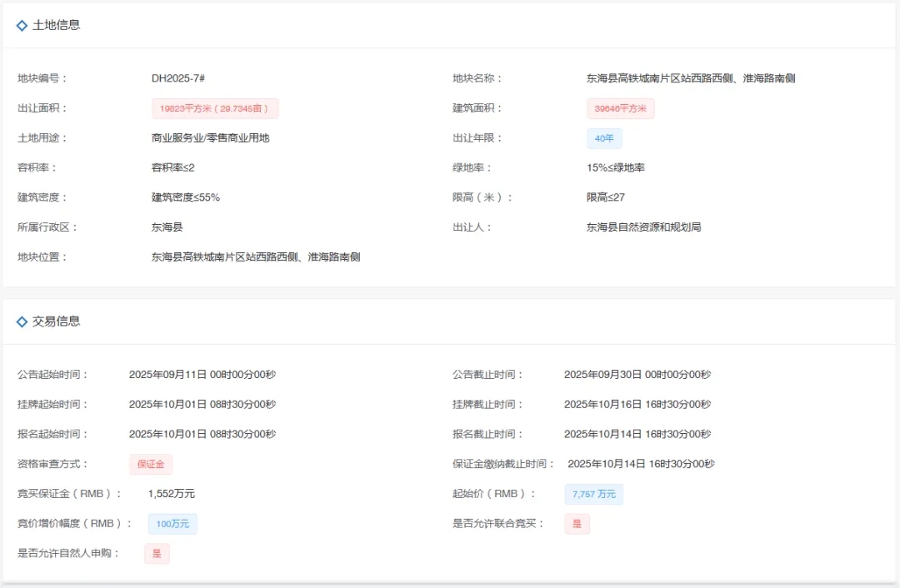Select the 交易信息 section heading
900x588 pixels.
click(56, 321)
